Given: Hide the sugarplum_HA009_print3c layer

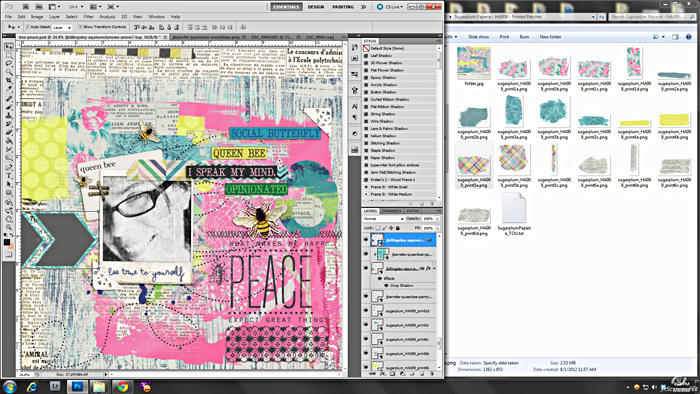Looking at the screenshot, I should click(x=366, y=325).
